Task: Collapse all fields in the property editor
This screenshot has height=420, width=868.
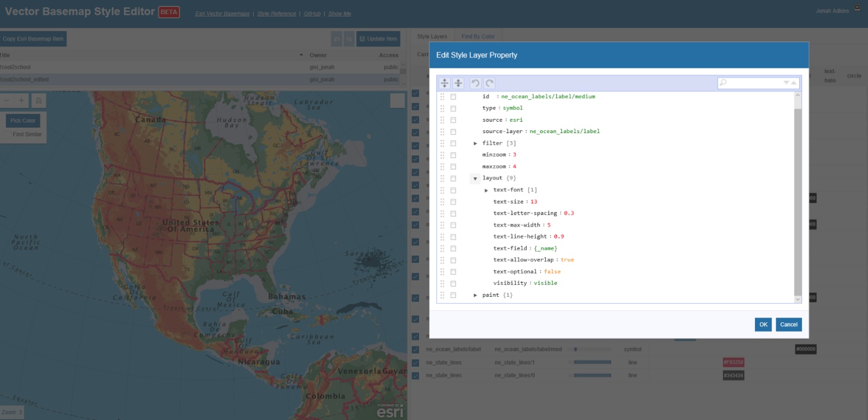Action: point(458,83)
